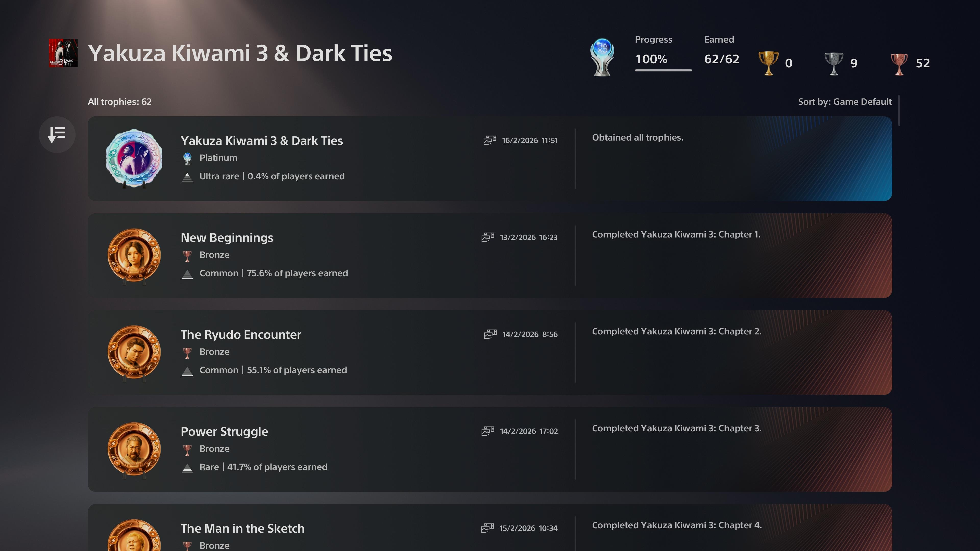The height and width of the screenshot is (551, 980).
Task: View screenshot icon for Power Struggle trophy
Action: pos(488,431)
